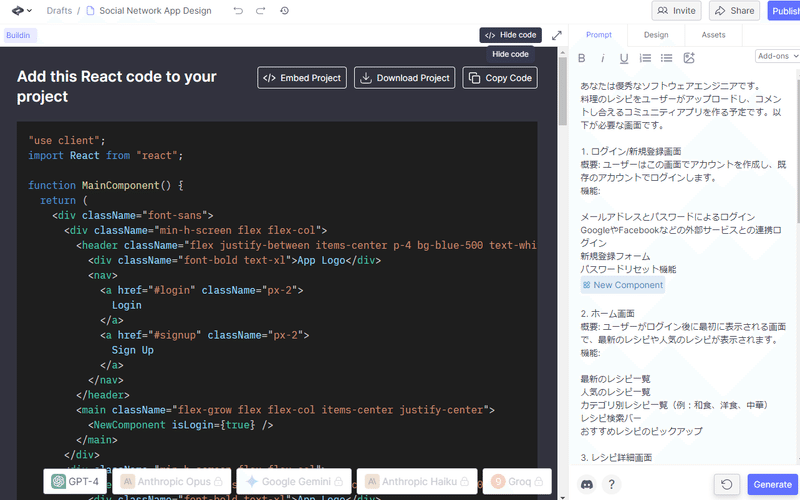The width and height of the screenshot is (800, 500).
Task: Select the Groq model
Action: 517,481
